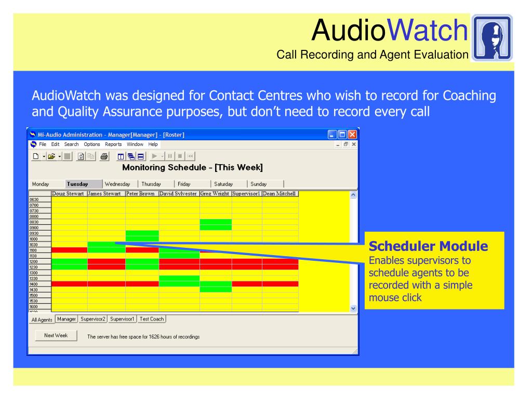The image size is (532, 399).
Task: Click the Doug Stewart column header
Action: 69,193
